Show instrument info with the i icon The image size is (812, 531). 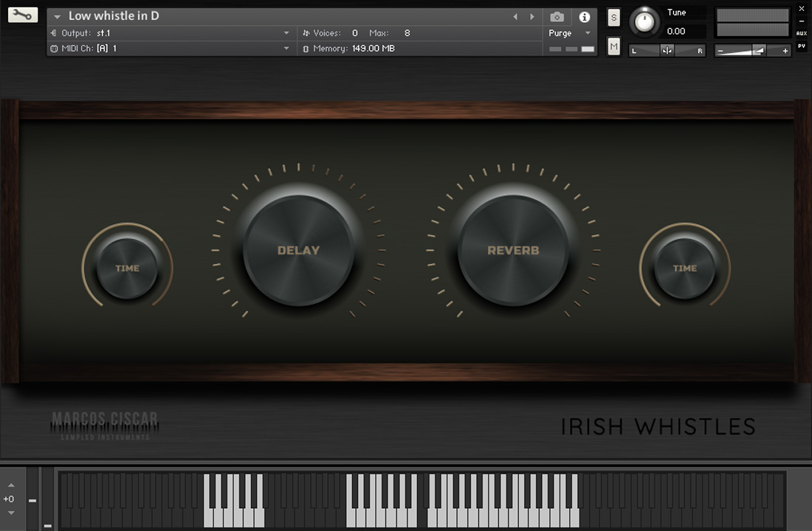[584, 17]
